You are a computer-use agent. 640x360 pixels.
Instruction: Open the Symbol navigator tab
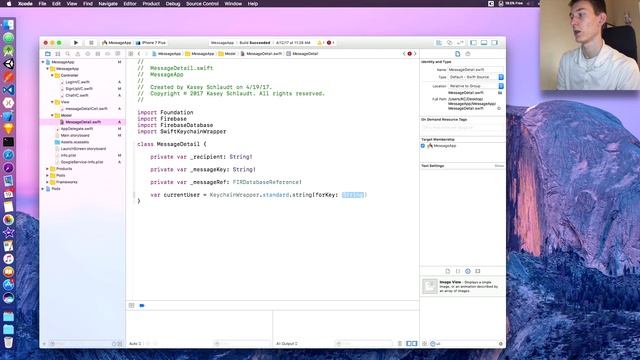pos(58,54)
